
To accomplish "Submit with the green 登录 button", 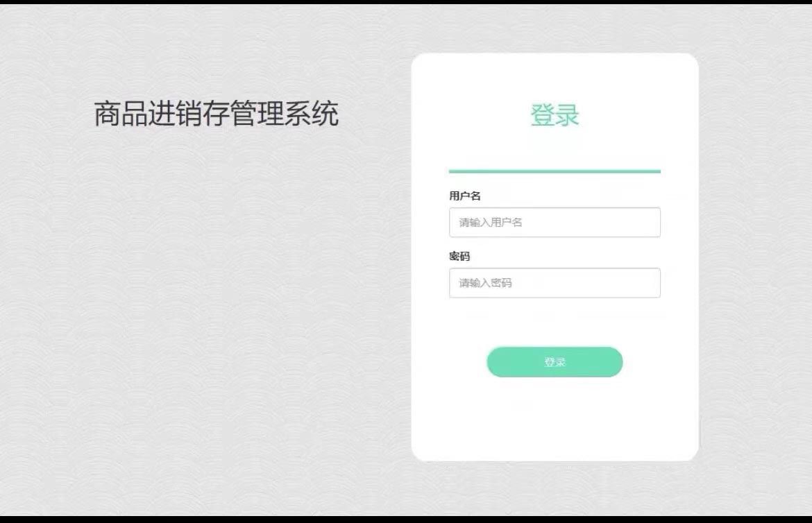I will click(x=555, y=362).
